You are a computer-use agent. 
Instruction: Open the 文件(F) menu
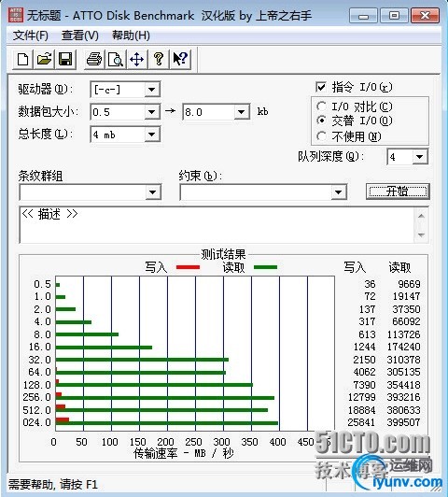click(31, 35)
